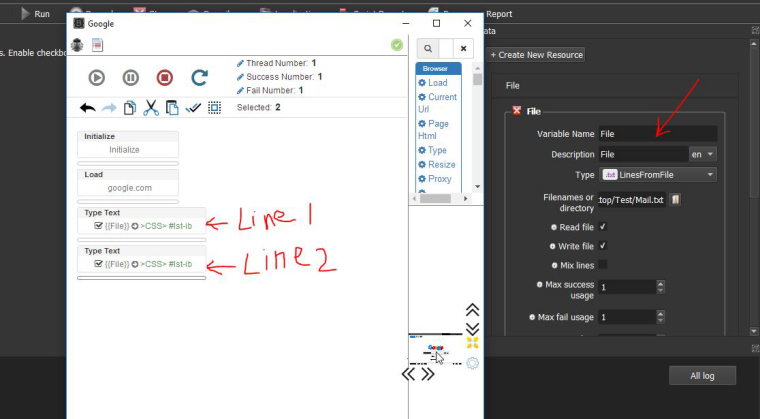Open the 'en' description language dropdown
The image size is (760, 419).
pos(702,154)
